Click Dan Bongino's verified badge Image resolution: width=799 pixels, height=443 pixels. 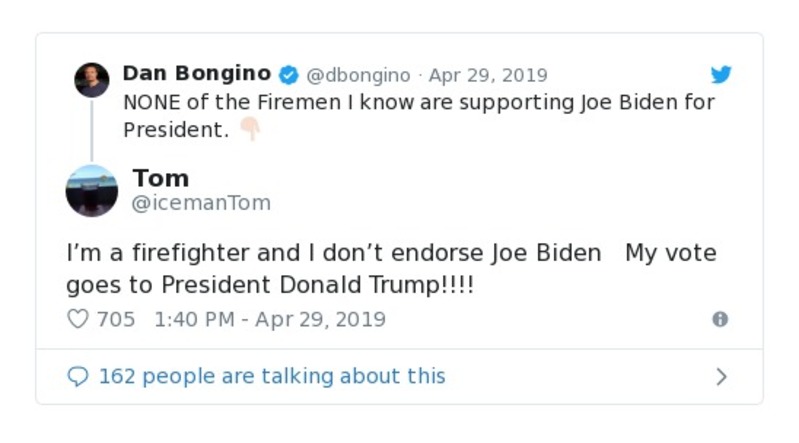click(288, 75)
